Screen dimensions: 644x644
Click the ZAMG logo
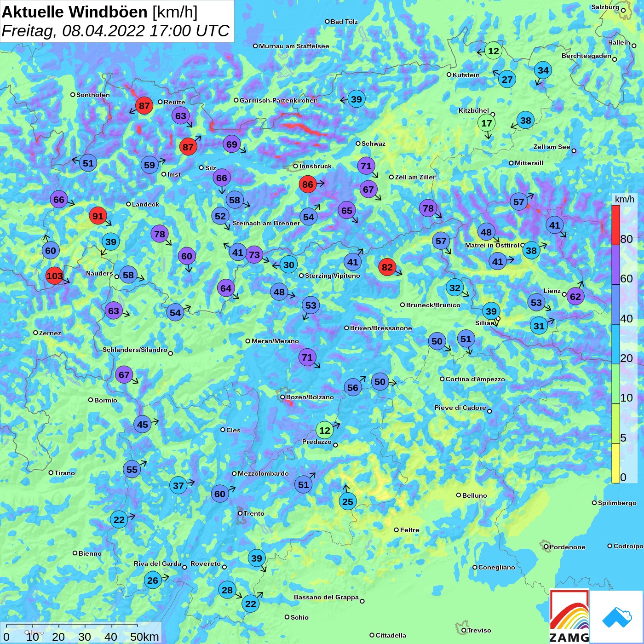569,616
